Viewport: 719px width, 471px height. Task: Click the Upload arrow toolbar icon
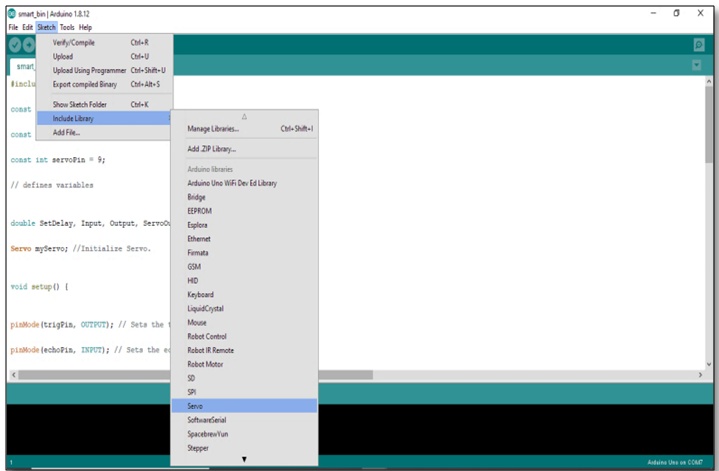(29, 44)
